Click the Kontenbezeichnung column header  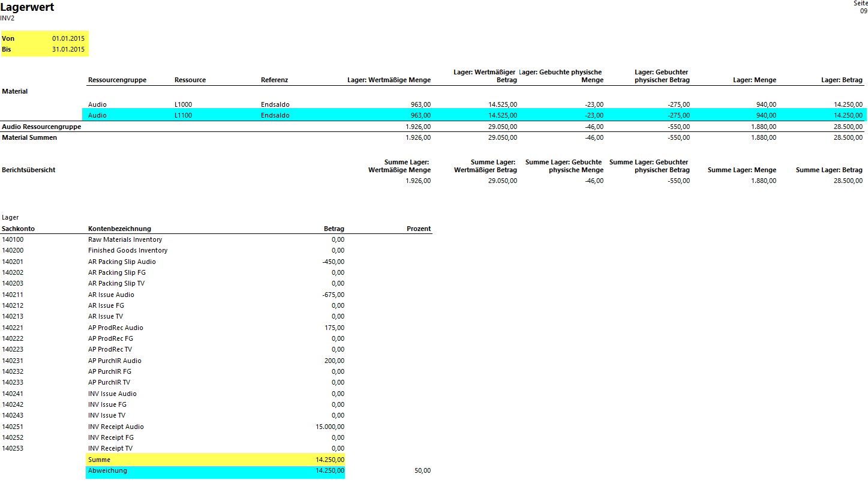pos(119,229)
